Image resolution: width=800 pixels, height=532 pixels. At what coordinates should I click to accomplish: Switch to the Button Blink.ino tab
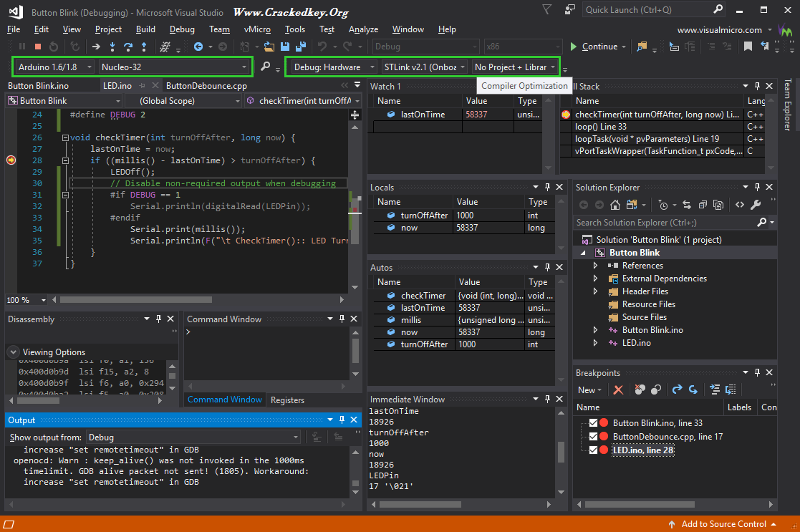coord(38,86)
